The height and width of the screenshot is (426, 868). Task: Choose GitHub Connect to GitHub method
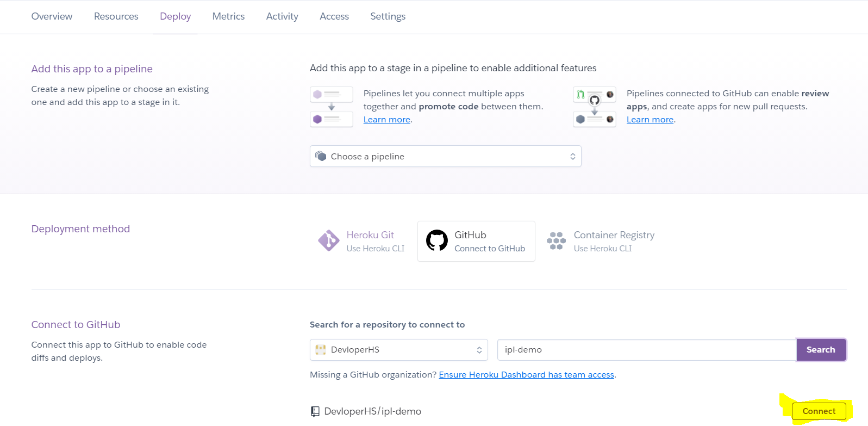(476, 241)
